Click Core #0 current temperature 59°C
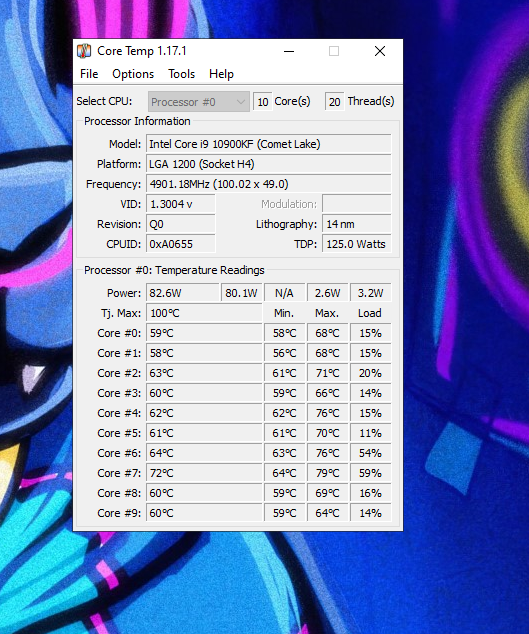This screenshot has width=529, height=634. (204, 333)
